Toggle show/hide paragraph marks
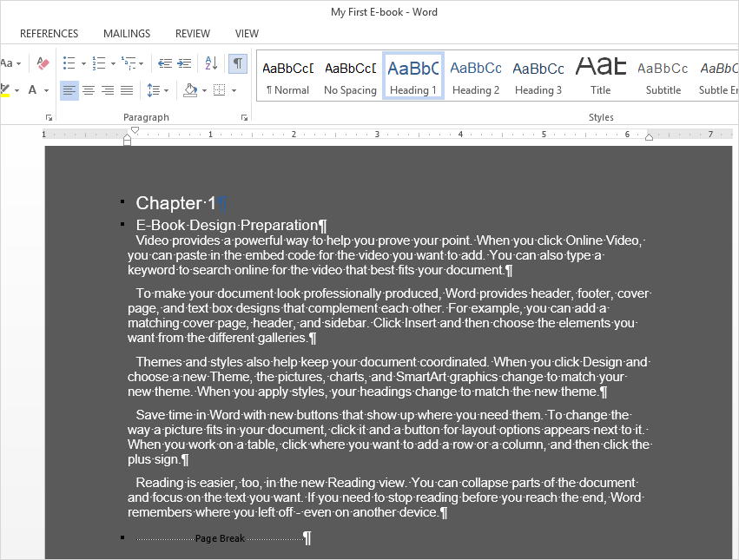This screenshot has height=560, width=739. click(x=237, y=63)
